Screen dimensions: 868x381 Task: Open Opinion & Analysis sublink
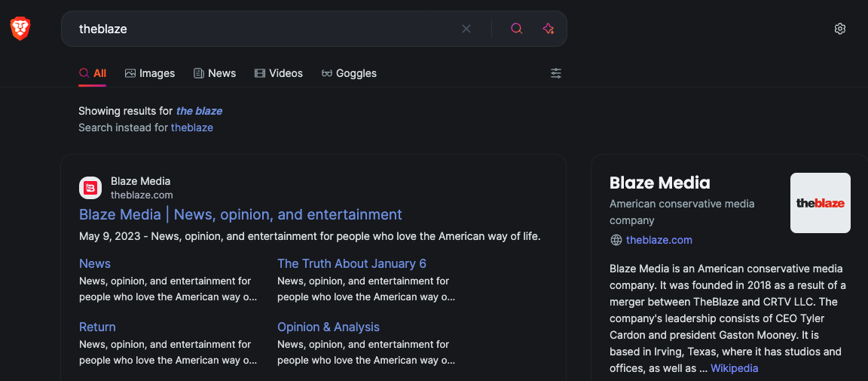pos(329,327)
